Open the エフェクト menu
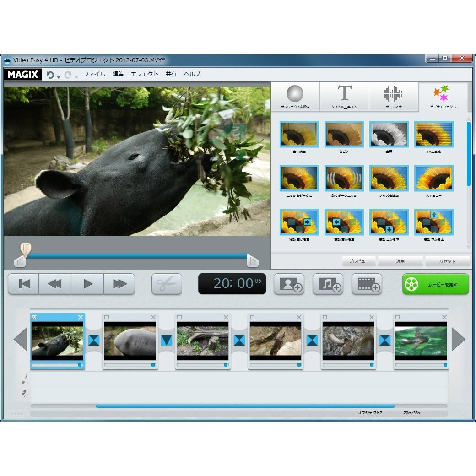476x476 pixels. coord(144,74)
